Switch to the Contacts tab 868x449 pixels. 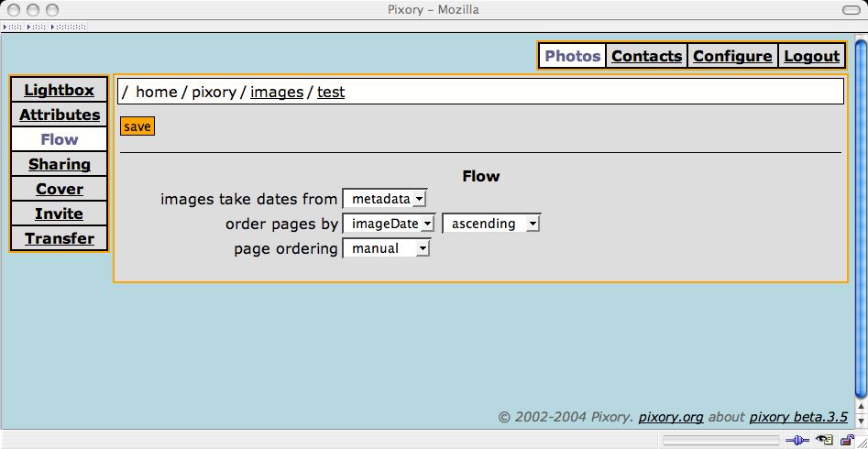(x=646, y=56)
